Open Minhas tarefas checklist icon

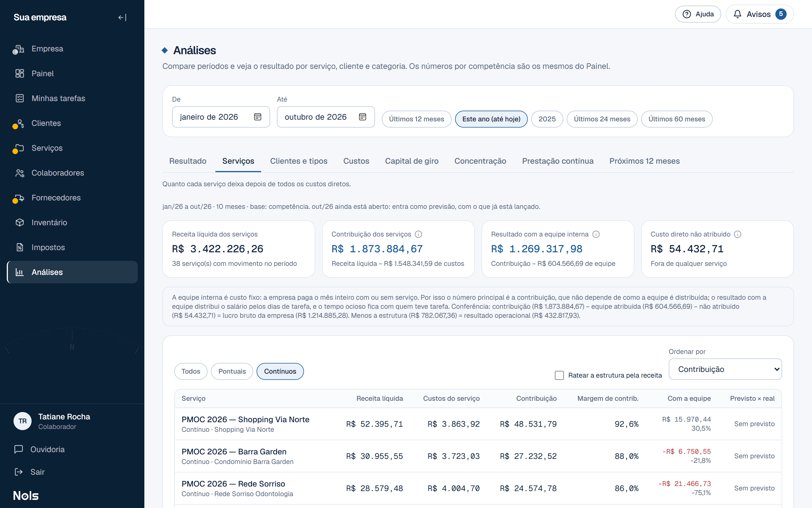[19, 98]
